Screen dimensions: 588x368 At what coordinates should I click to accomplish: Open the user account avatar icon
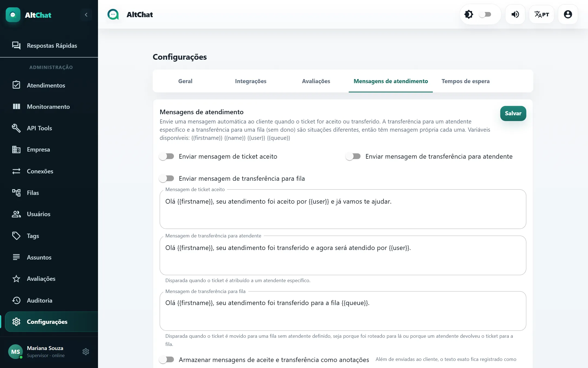568,14
